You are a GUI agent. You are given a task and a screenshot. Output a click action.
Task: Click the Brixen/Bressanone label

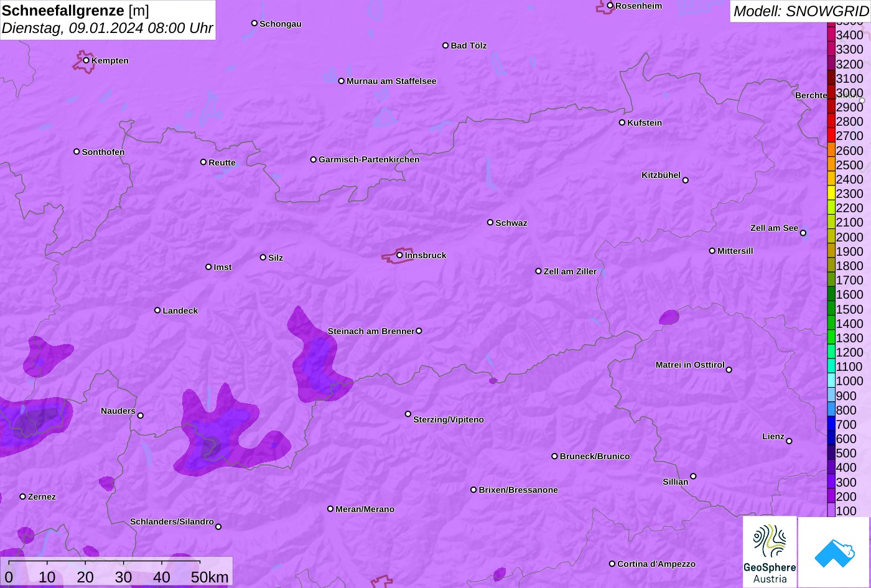[x=518, y=490]
